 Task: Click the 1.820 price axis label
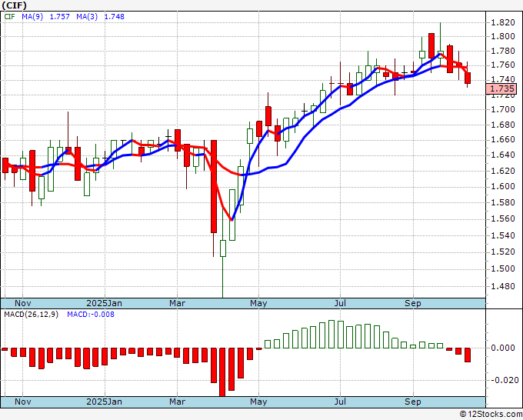point(503,22)
